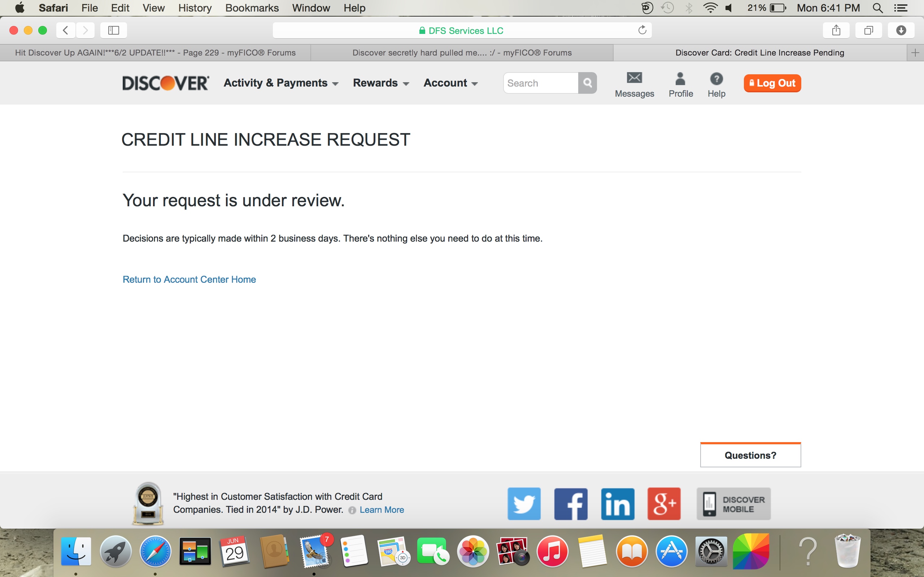This screenshot has height=577, width=924.
Task: Expand the Rewards dropdown menu
Action: click(x=381, y=83)
